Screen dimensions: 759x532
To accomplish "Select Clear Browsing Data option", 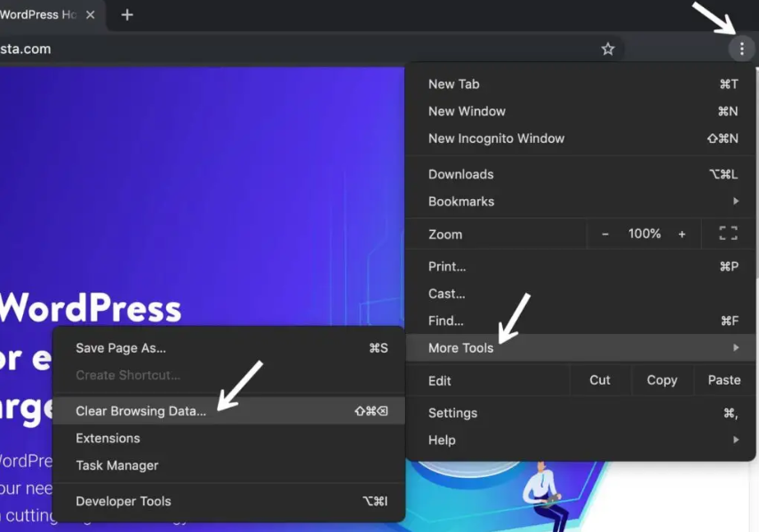I will pos(140,411).
